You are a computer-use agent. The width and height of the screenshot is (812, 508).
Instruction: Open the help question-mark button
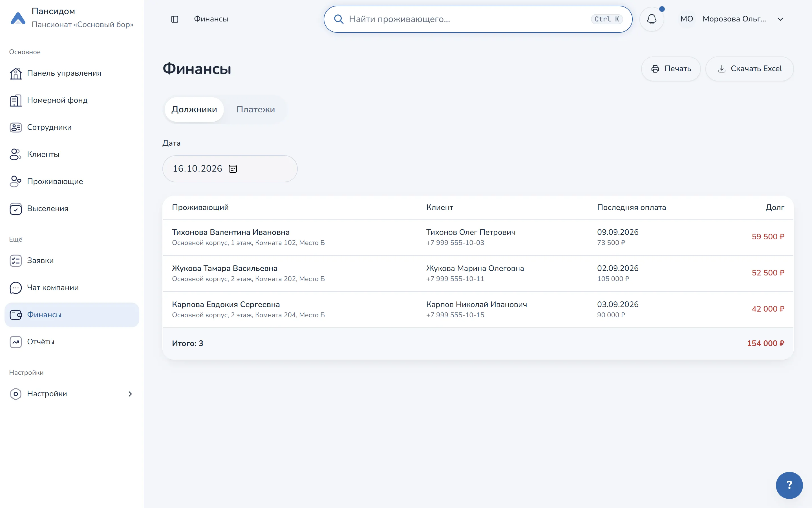click(x=789, y=485)
